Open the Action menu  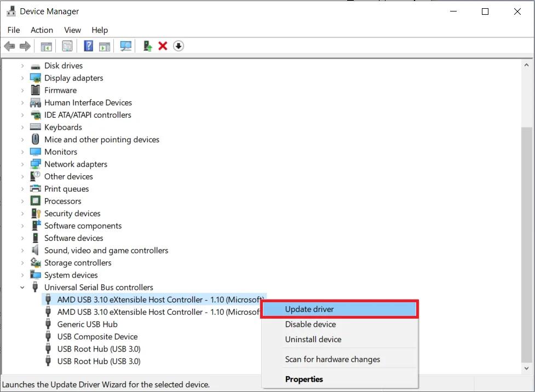pos(42,30)
